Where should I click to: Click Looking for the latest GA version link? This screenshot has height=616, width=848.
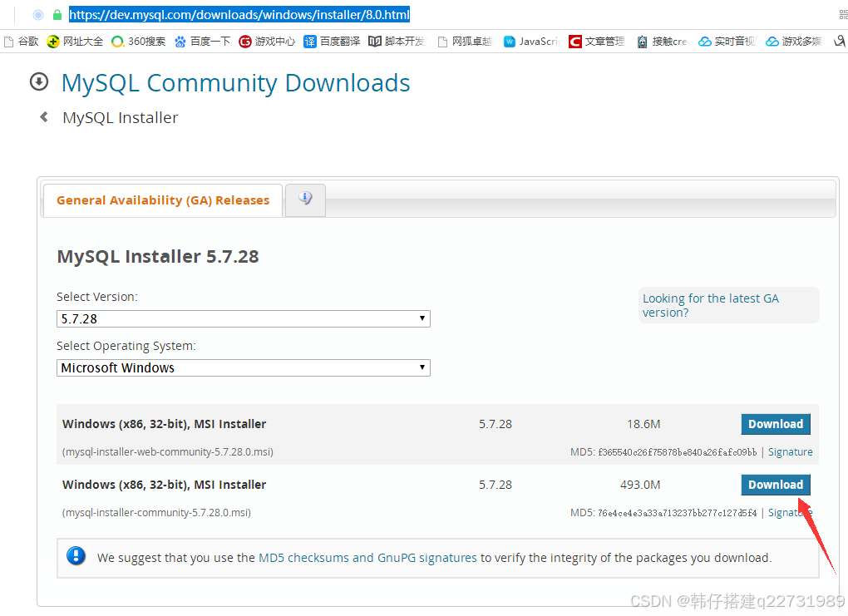coord(711,306)
